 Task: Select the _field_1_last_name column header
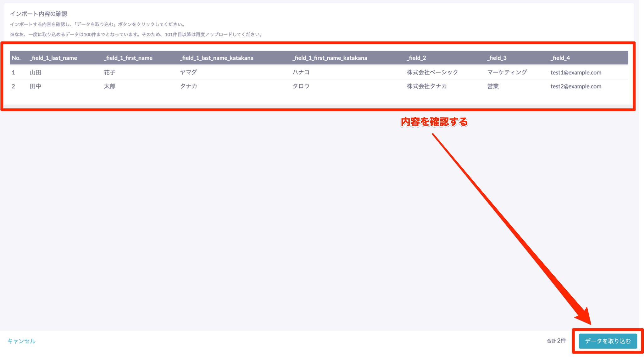[53, 58]
